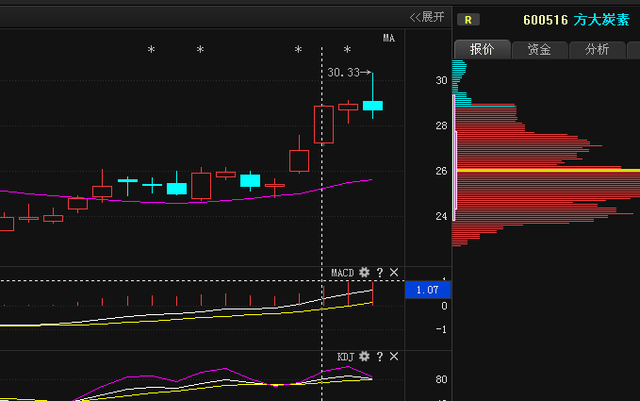Open MACD indicator help question mark

point(380,272)
